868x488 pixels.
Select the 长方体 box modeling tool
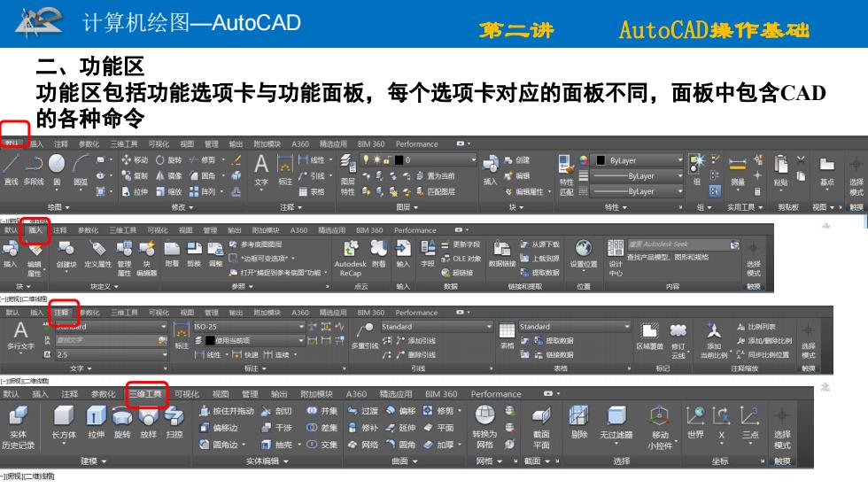(64, 422)
